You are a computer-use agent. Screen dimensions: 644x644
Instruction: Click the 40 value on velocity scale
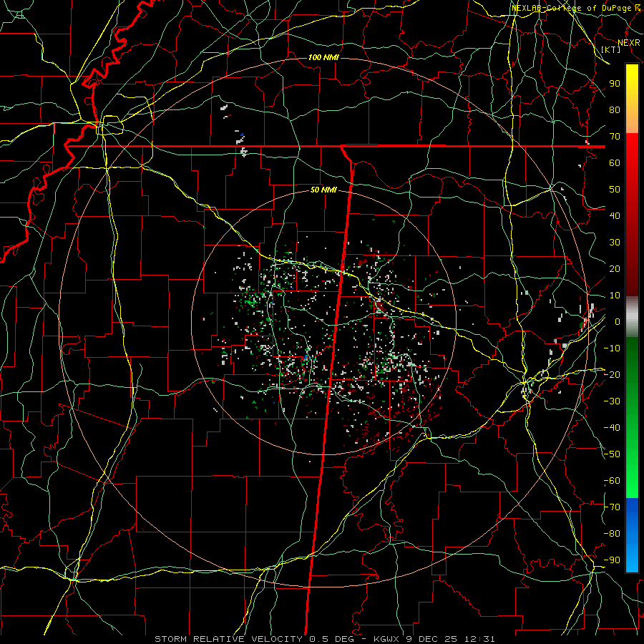point(615,215)
